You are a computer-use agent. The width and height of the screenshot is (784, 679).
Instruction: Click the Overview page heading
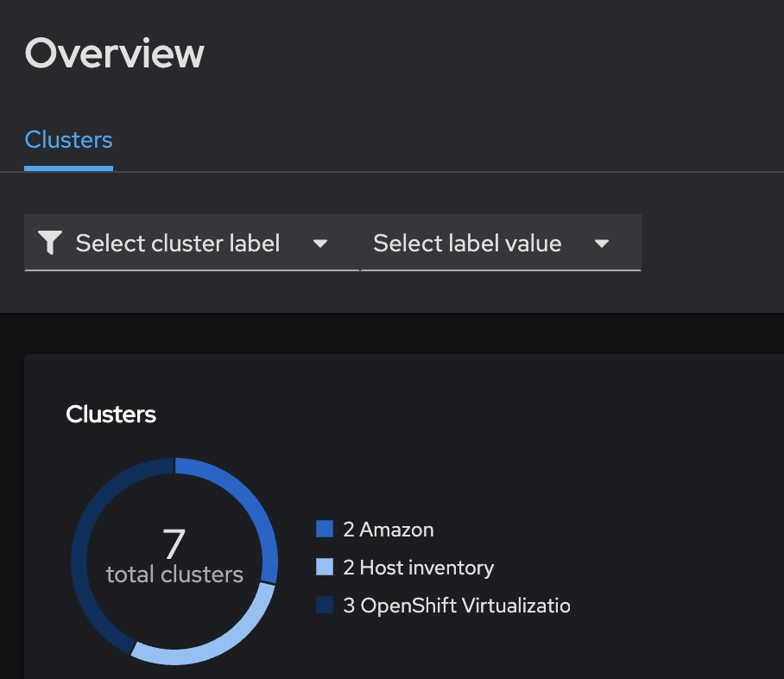coord(115,54)
